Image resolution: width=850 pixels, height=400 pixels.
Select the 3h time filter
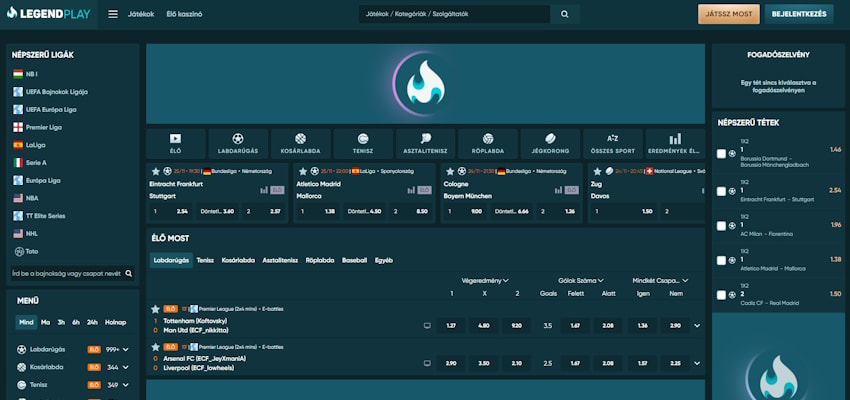pos(61,322)
